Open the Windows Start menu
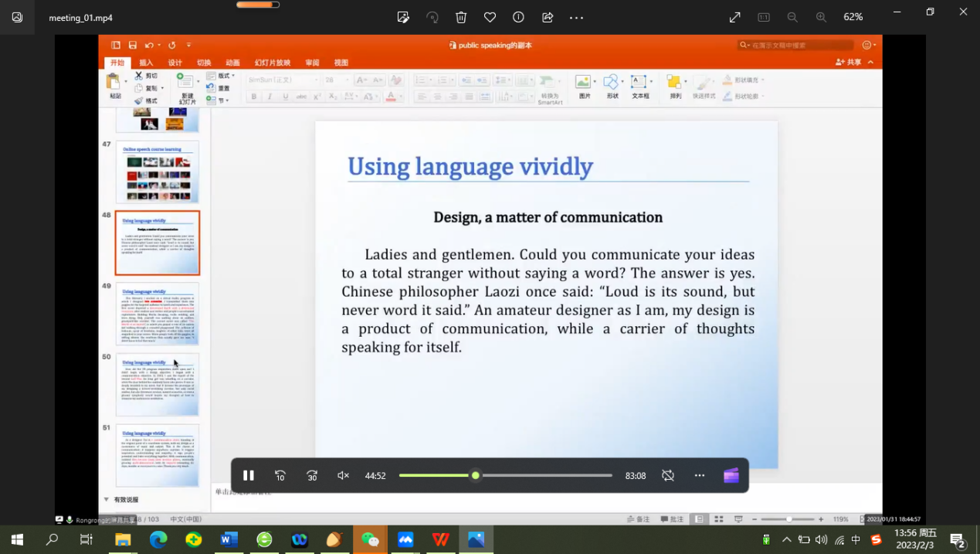The image size is (980, 554). [17, 539]
